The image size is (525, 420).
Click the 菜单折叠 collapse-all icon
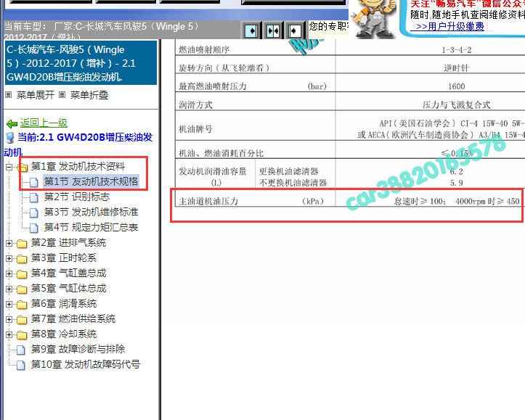[62, 95]
